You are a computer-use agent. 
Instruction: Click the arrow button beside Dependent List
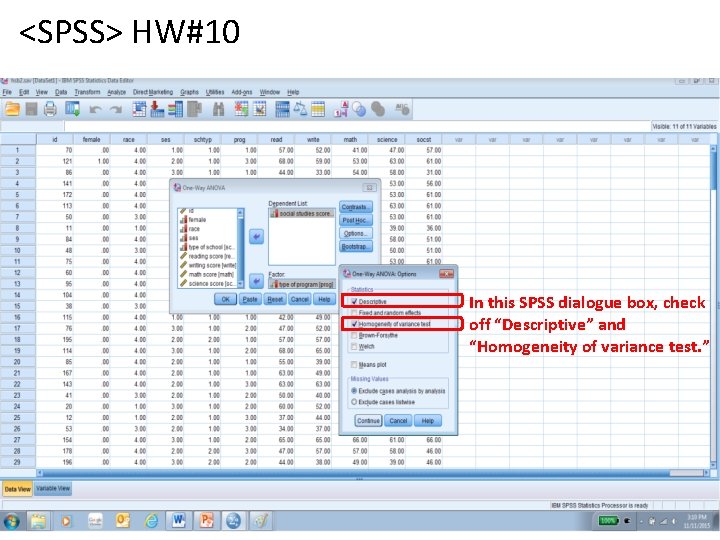pyautogui.click(x=256, y=236)
